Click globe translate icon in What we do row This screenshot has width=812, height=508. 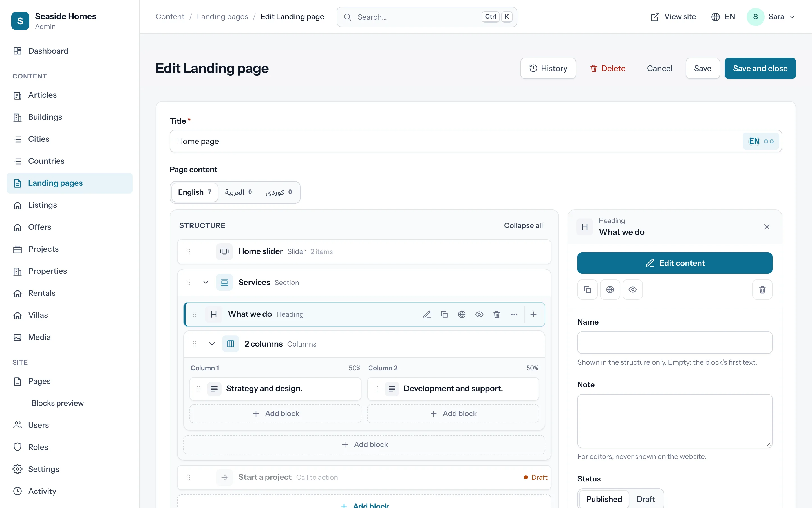pos(462,314)
